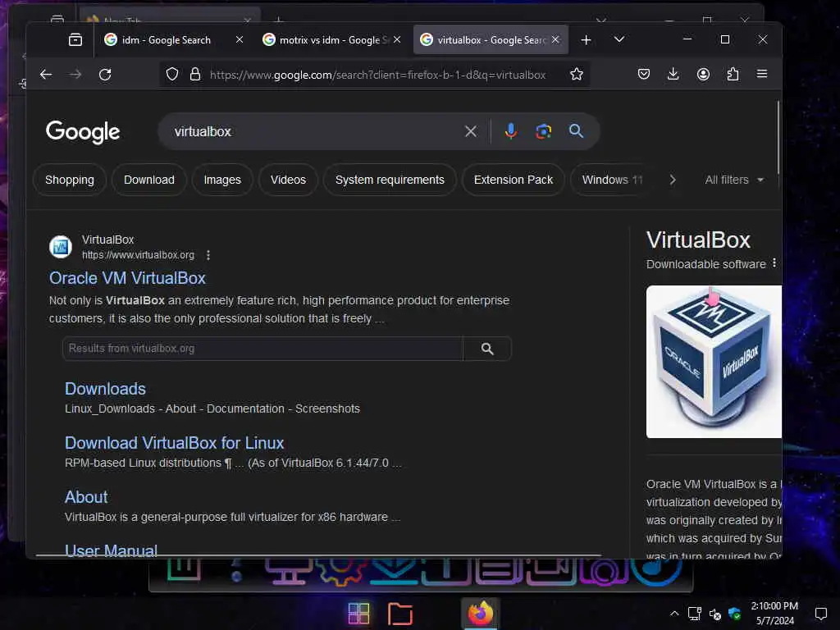Open the taskbar clock showing 2:10:00 PM
Screen dimensions: 840x630
(774, 614)
